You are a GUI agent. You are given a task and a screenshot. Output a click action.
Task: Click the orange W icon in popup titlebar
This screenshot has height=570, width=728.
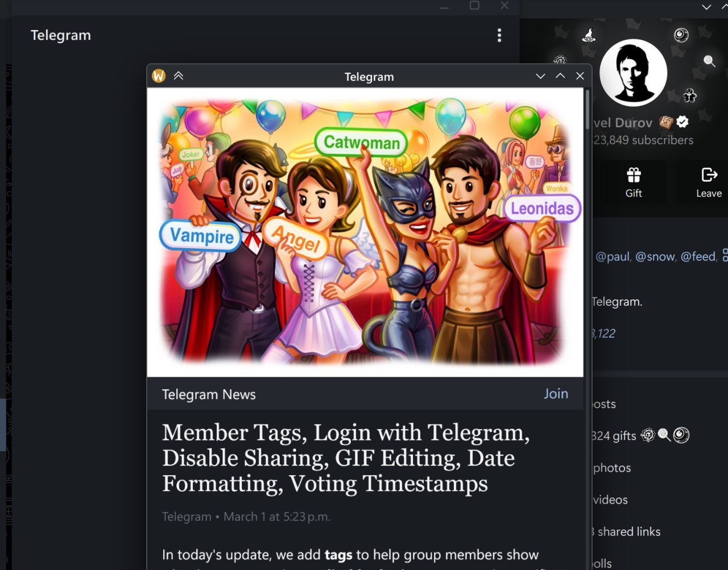coord(159,76)
